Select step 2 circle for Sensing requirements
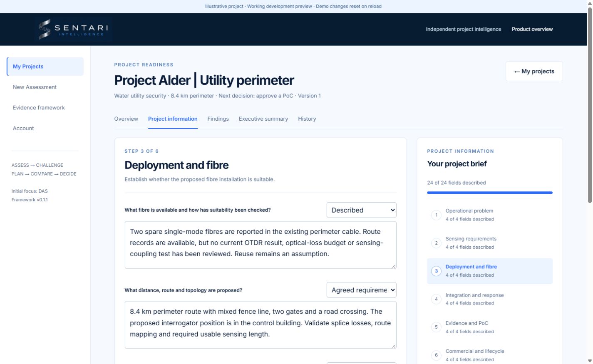593x364 pixels. (x=436, y=243)
